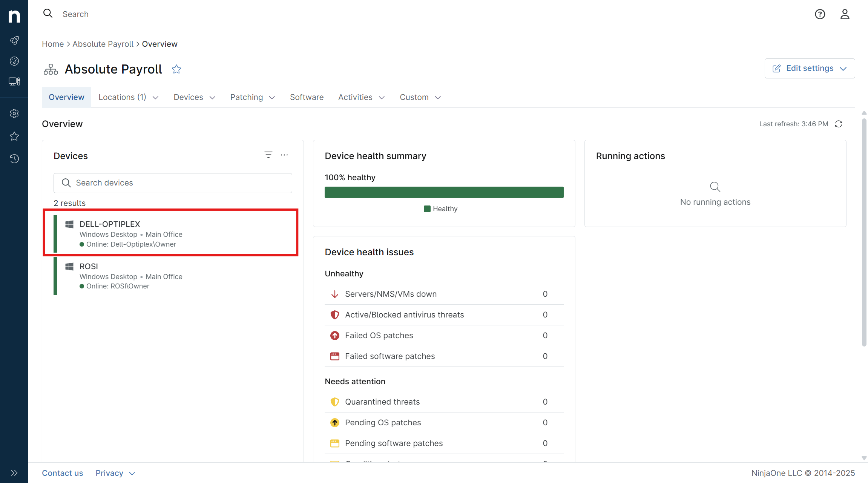This screenshot has height=483, width=868.
Task: Favorite Absolute Payroll with star icon
Action: tap(176, 69)
